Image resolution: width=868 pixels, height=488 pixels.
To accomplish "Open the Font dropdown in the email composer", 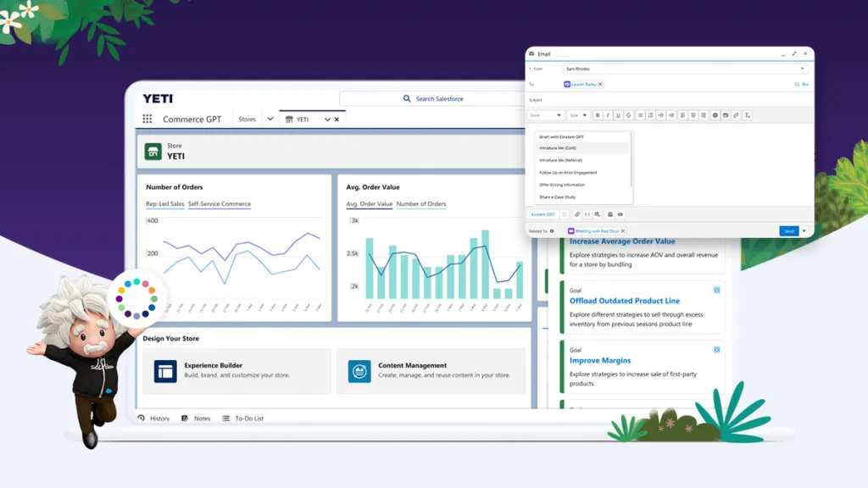I will click(547, 115).
